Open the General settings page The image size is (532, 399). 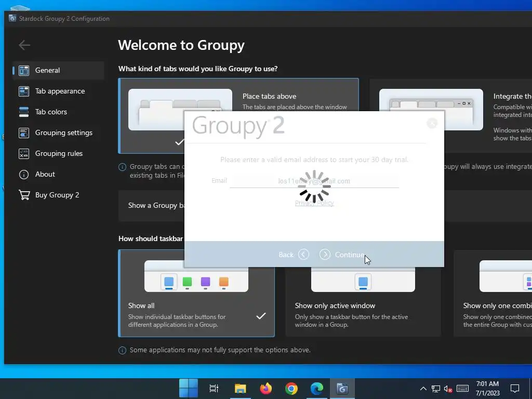(58, 70)
